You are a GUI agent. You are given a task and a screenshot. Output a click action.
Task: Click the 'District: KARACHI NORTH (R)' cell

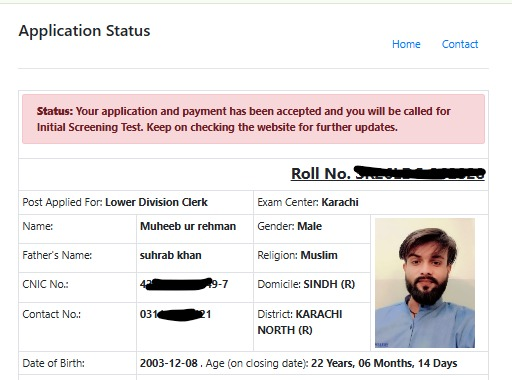[312, 327]
